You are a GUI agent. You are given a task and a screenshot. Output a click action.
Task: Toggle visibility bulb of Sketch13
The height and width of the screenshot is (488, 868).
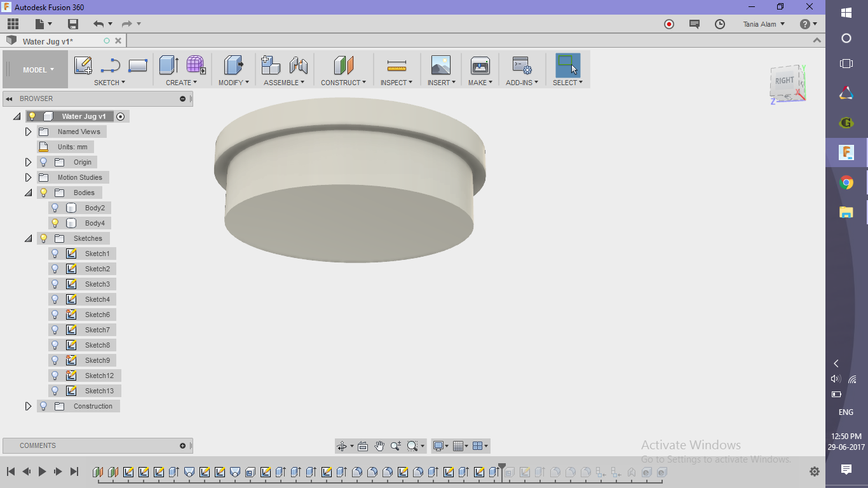tap(55, 391)
